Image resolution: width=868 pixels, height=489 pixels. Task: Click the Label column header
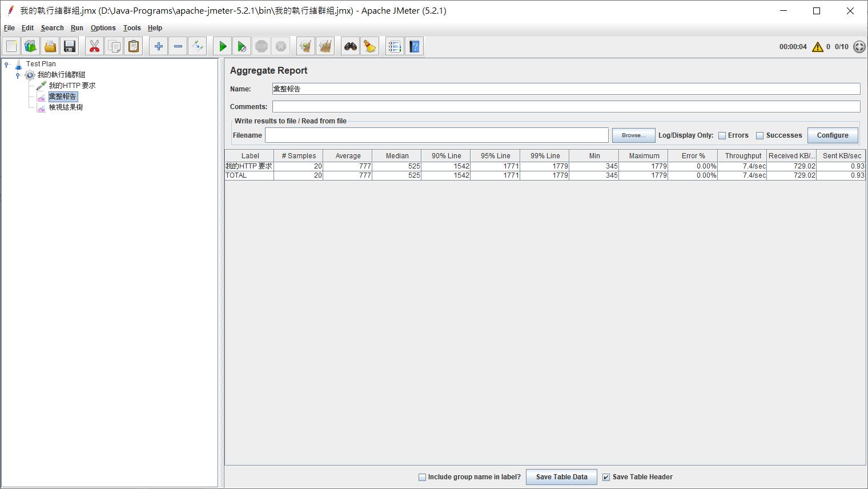click(x=250, y=156)
